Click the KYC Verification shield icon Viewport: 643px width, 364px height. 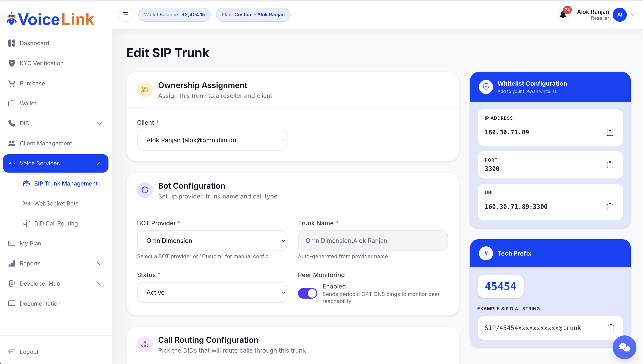pos(12,63)
